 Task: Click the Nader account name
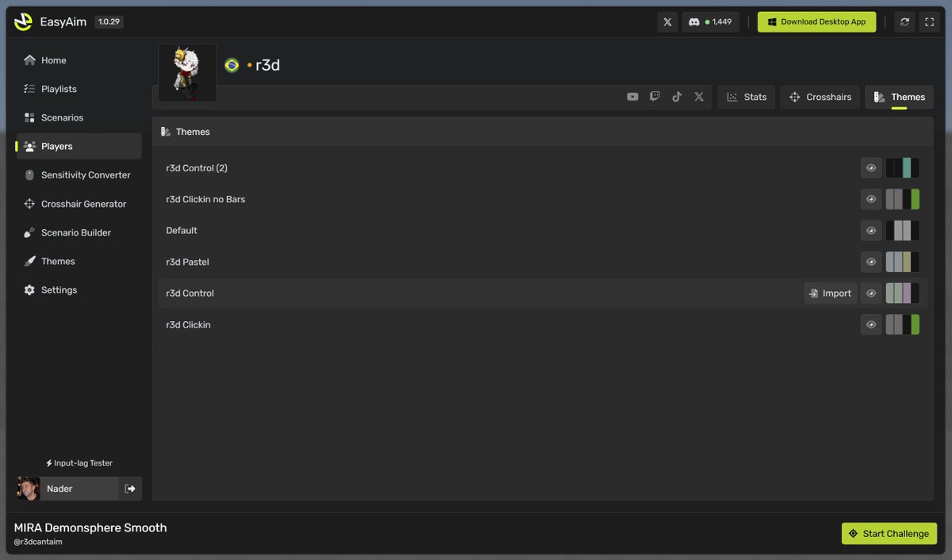click(x=59, y=489)
